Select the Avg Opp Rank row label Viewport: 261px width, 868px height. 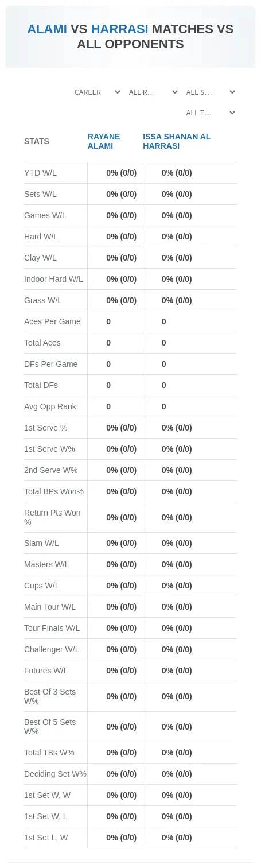pos(50,406)
